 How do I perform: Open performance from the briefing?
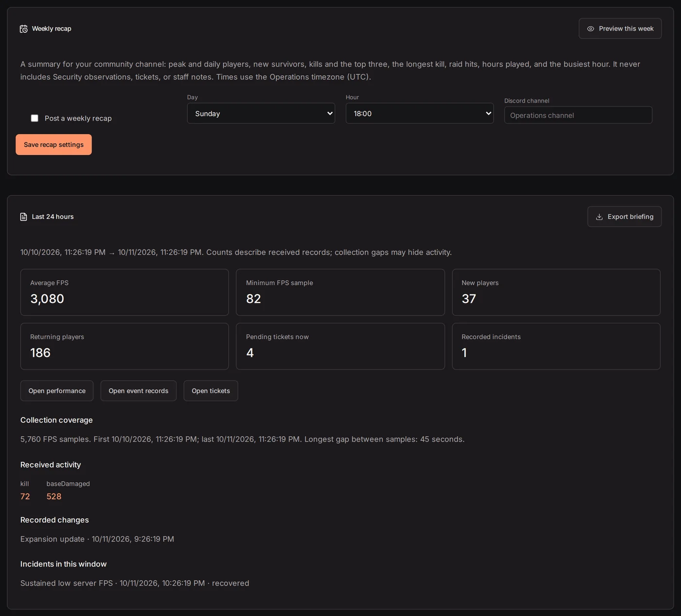pyautogui.click(x=57, y=391)
